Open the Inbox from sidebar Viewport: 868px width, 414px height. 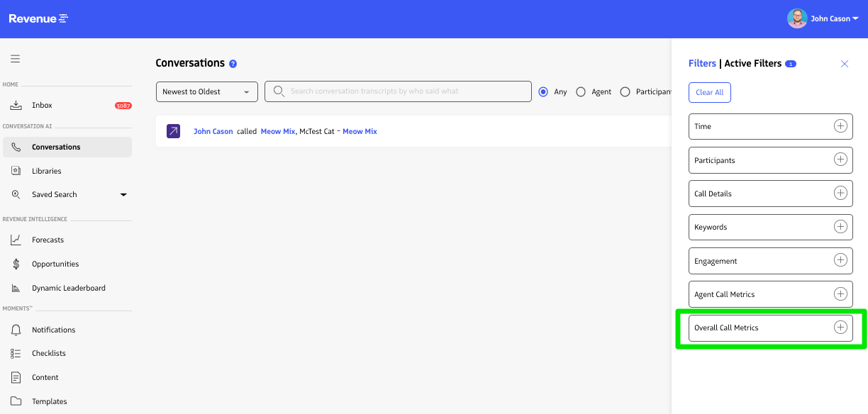pos(42,105)
